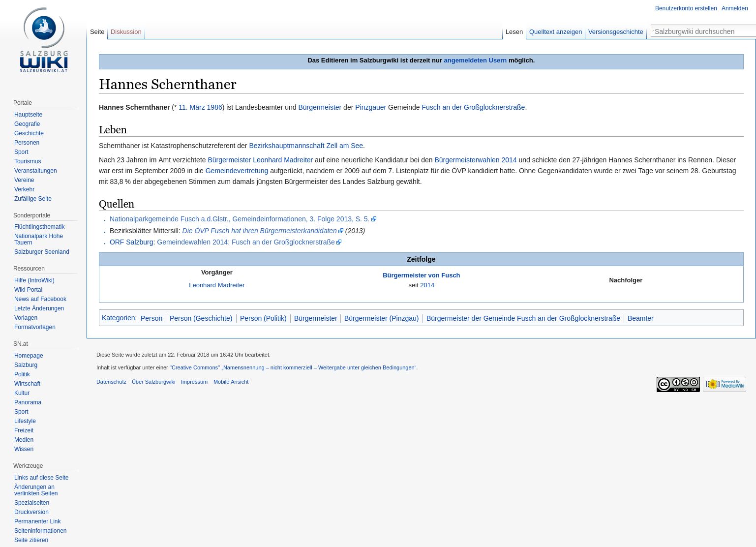756x547 pixels.
Task: Open Bezirkshauptmannschaft Zell am See link
Action: (x=306, y=146)
